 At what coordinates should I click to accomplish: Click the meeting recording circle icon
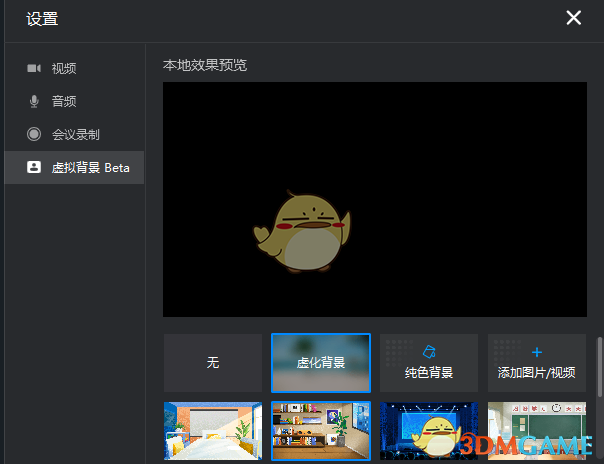(x=34, y=134)
